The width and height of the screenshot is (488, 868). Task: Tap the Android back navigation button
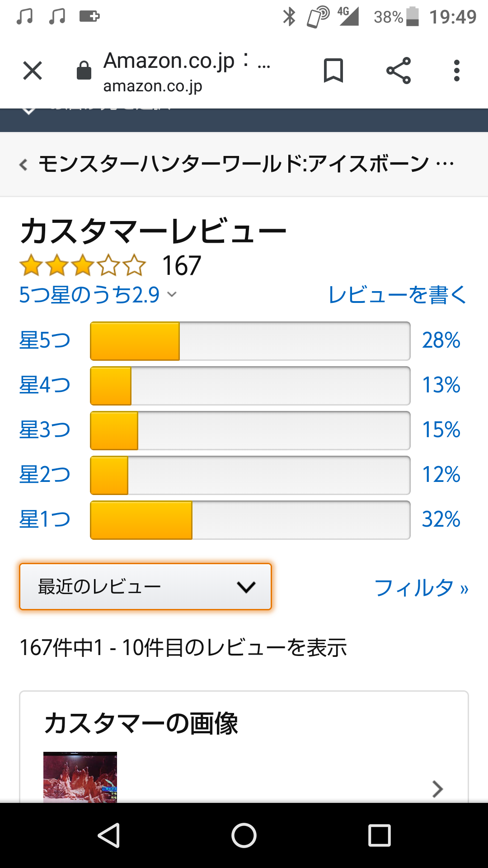point(109,835)
